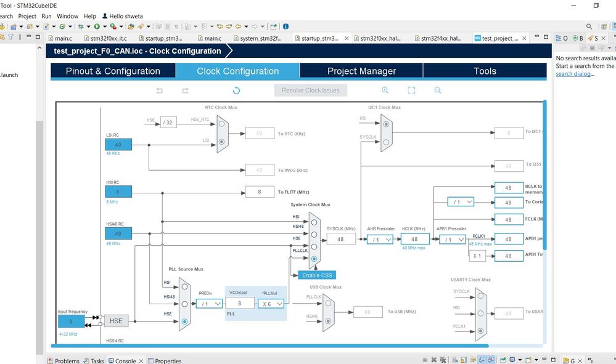The height and width of the screenshot is (364, 616).
Task: Close the test_project ioc editor tab
Action: click(x=524, y=38)
